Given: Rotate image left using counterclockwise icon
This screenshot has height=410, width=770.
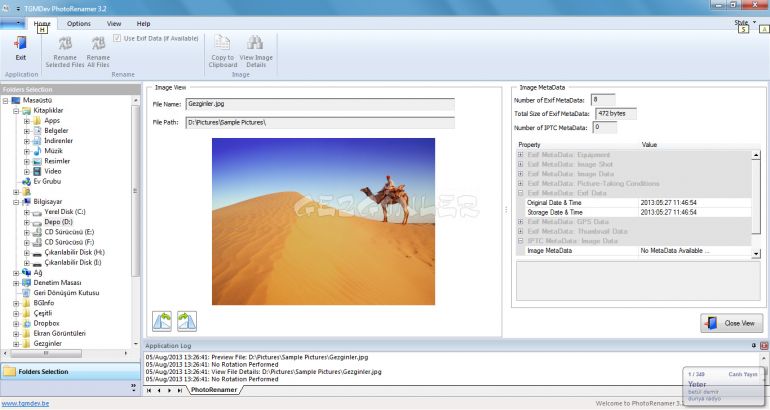Looking at the screenshot, I should click(163, 321).
